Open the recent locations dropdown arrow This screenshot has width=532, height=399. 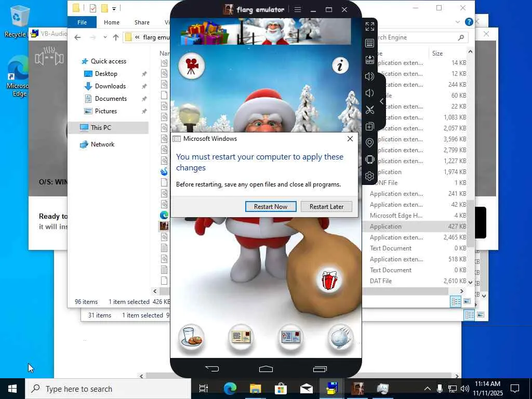coord(105,37)
